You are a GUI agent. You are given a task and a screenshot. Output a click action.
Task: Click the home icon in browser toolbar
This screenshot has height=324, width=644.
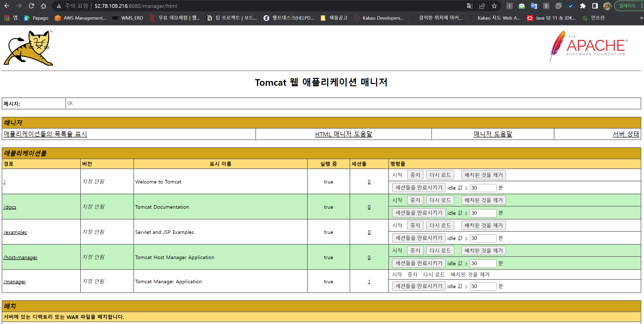(44, 6)
